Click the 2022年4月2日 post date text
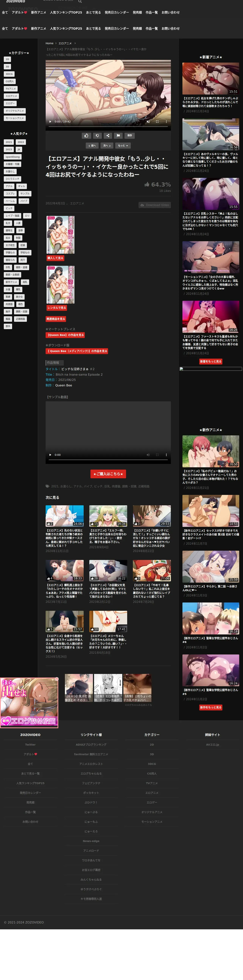This screenshot has width=243, height=980. point(55,204)
